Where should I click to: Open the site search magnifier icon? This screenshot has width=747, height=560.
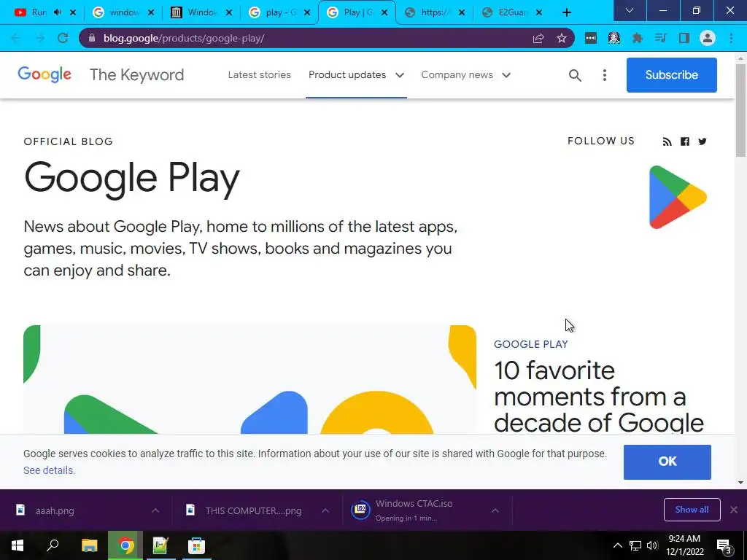point(575,75)
